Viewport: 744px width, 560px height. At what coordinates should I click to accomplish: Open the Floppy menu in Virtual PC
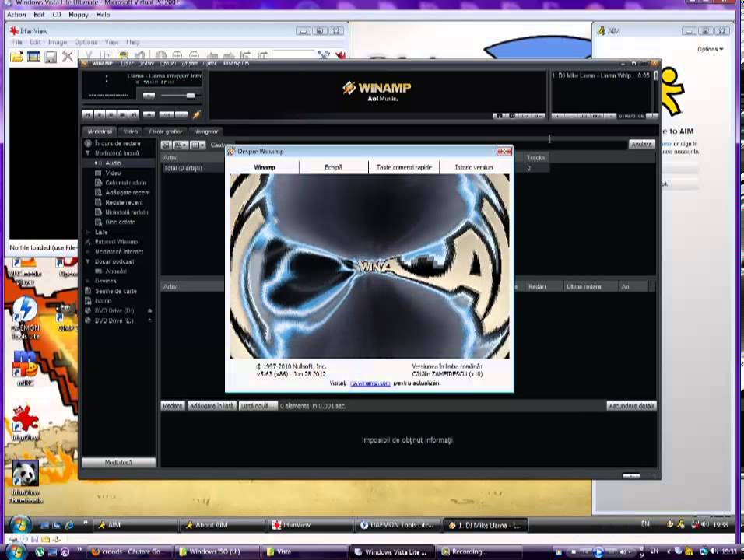coord(79,15)
